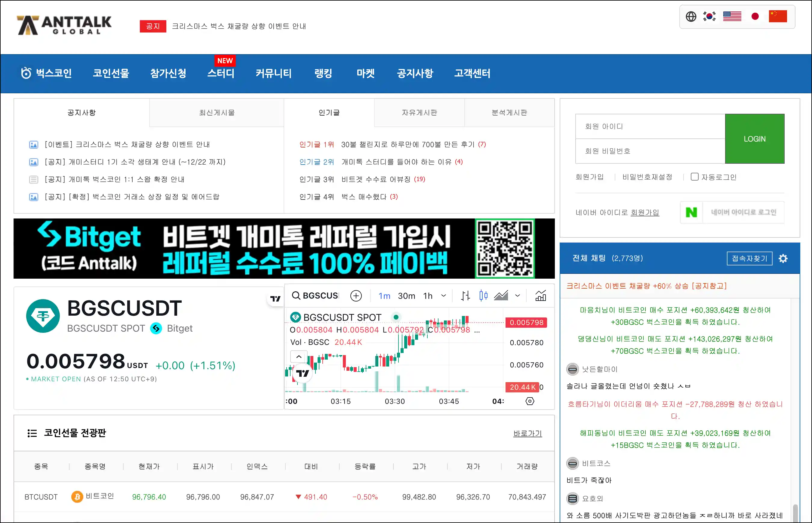Select the 공지사항 board tab
The image size is (812, 523).
(82, 113)
